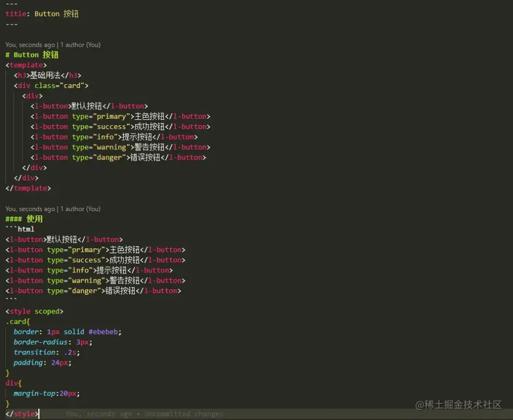Click inline blame 'You, seconds ago • Uncommitted changes'
Viewport: 513px width, 420px height.
click(x=145, y=414)
